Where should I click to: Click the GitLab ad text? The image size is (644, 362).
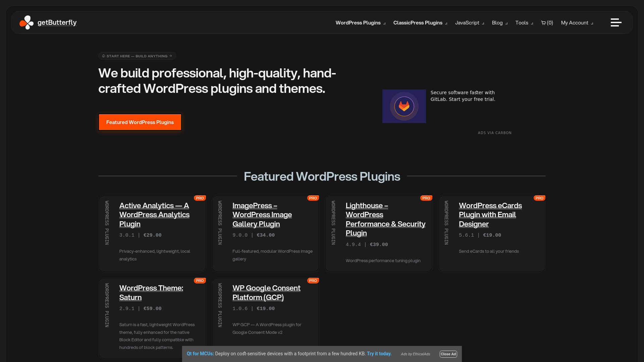click(463, 96)
